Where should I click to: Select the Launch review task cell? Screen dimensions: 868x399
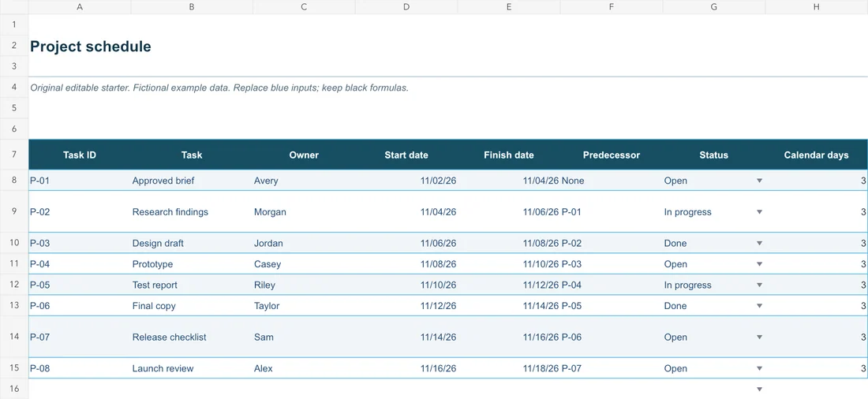click(x=192, y=368)
